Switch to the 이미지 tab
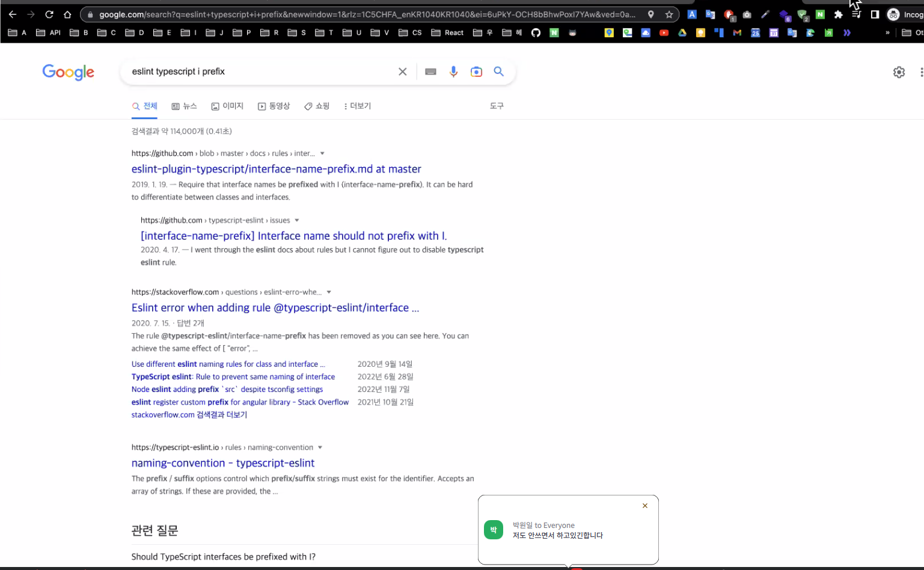The image size is (924, 570). tap(227, 106)
